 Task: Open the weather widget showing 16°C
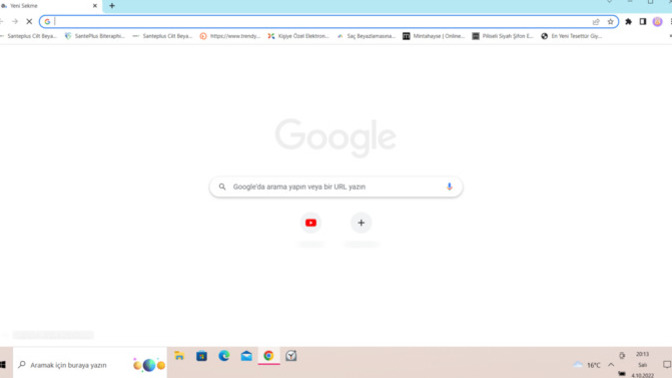587,365
